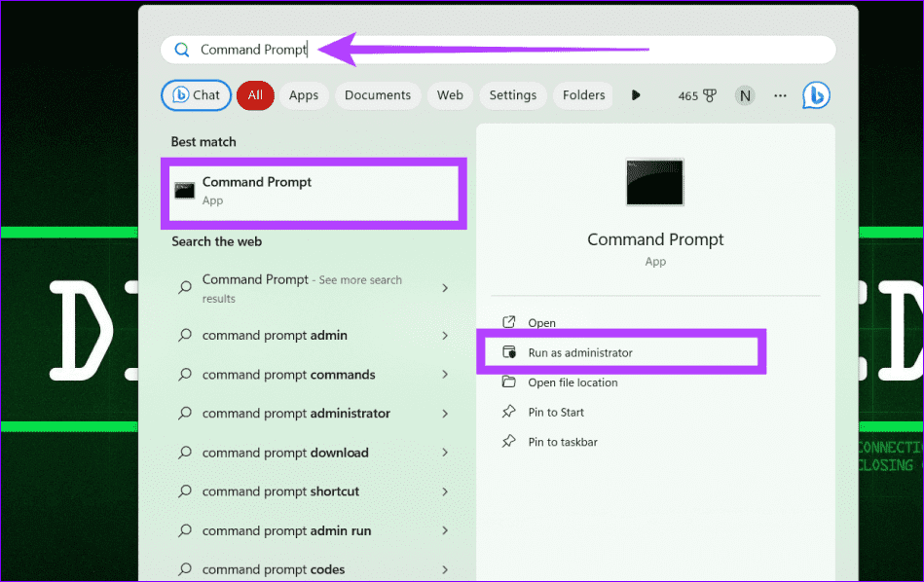Switch to the Documents filter tab

(378, 95)
